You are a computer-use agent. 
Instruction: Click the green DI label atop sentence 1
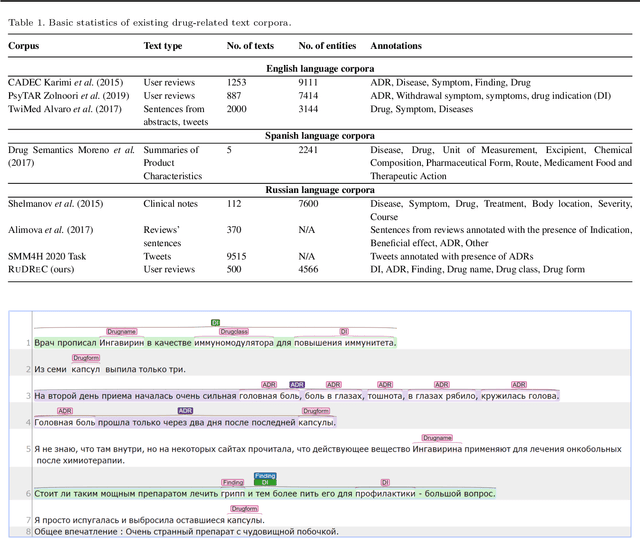pos(214,322)
